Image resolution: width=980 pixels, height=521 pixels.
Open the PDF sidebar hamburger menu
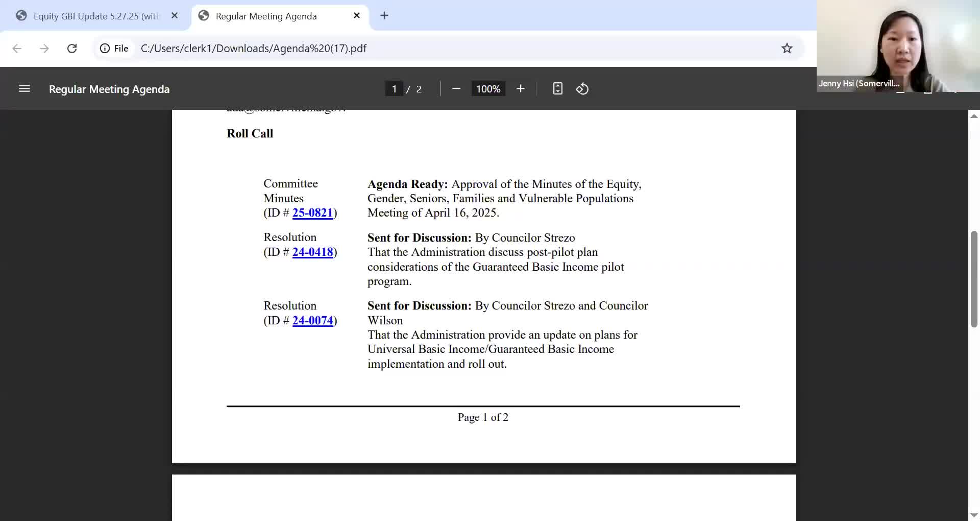click(24, 89)
